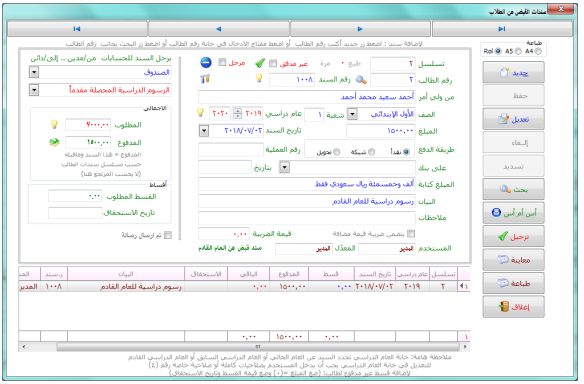
Task: Open the الصندوق account dropdown
Action: pos(34,72)
